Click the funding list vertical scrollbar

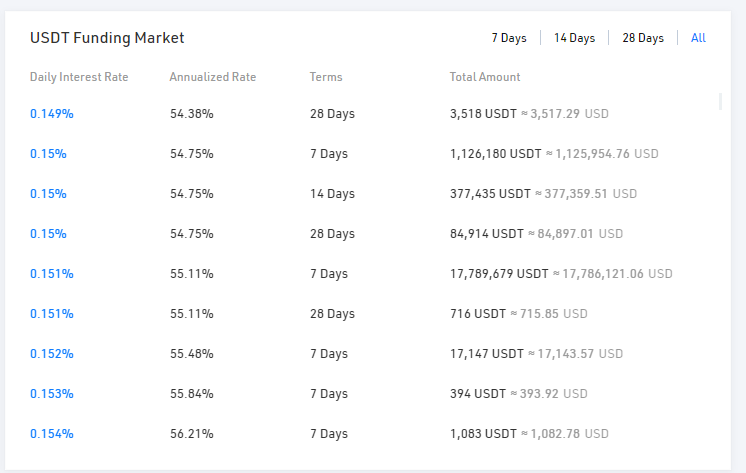click(x=720, y=102)
